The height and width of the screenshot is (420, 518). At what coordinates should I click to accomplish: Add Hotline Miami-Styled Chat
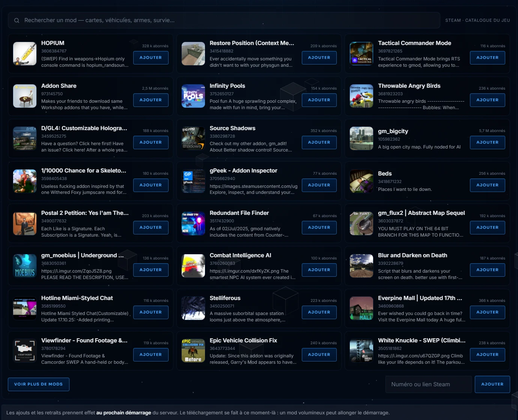(x=151, y=312)
